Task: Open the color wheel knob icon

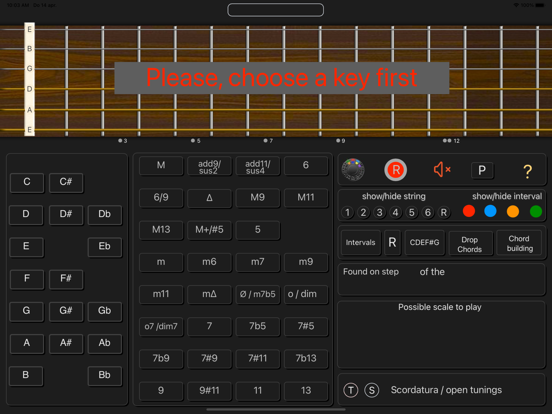Action: tap(353, 170)
